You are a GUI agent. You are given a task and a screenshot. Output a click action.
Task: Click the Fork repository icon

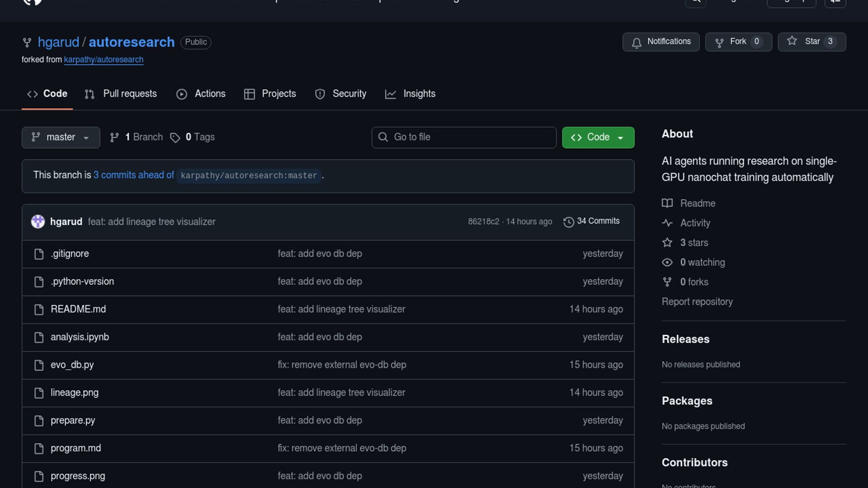[x=719, y=42]
